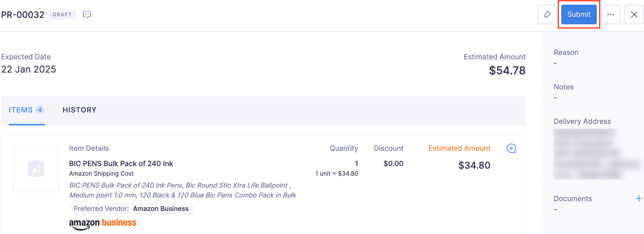Click the Reason field in the sidebar
This screenshot has width=644, height=234.
click(566, 52)
